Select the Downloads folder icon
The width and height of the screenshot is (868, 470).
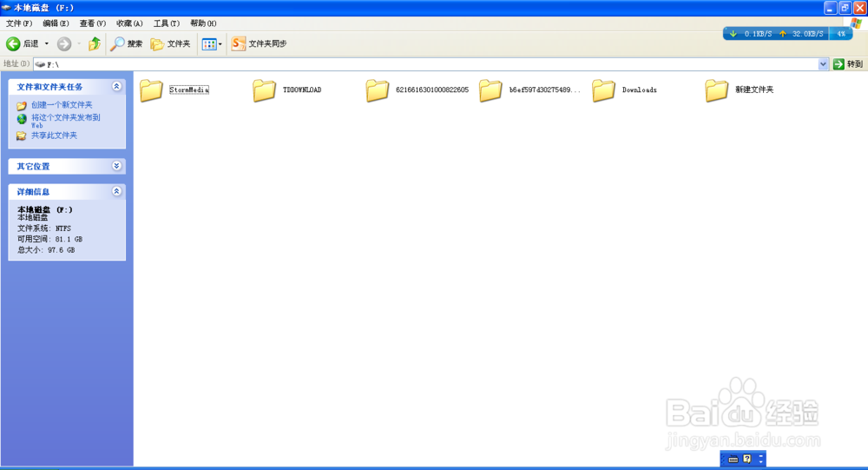[x=603, y=89]
